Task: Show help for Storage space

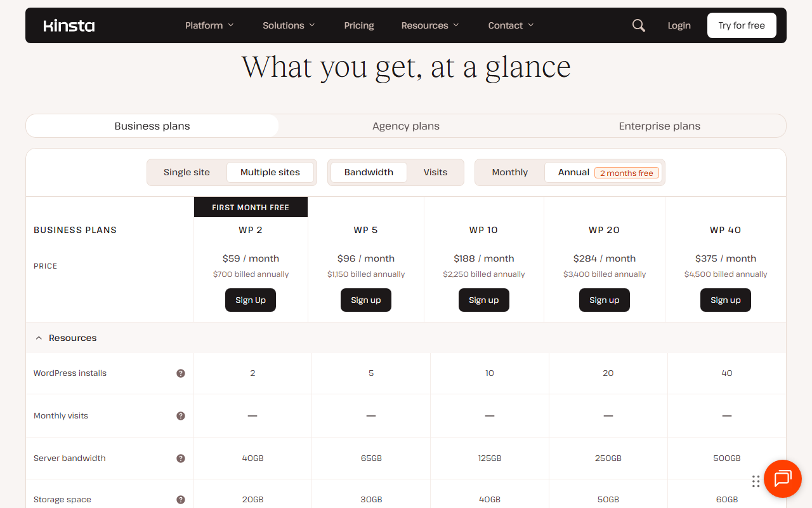Action: pos(181,500)
